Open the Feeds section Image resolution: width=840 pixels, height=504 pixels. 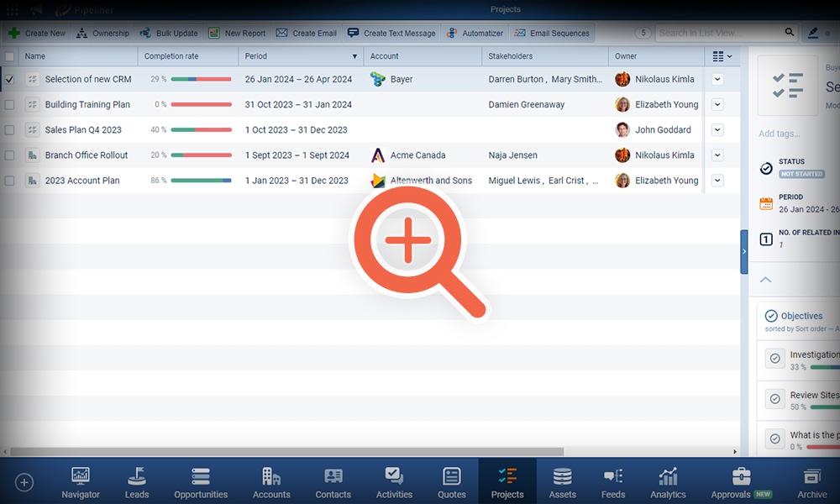(613, 480)
